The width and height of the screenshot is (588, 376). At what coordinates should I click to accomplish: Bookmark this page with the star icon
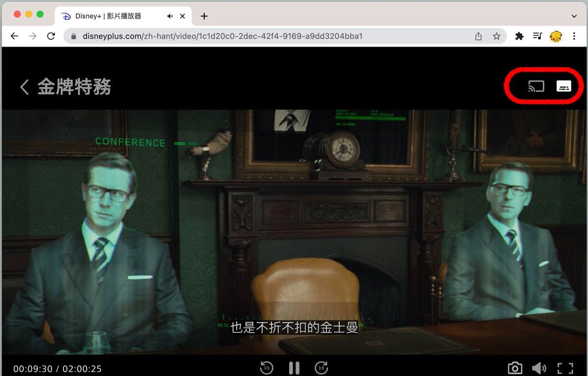coord(496,36)
